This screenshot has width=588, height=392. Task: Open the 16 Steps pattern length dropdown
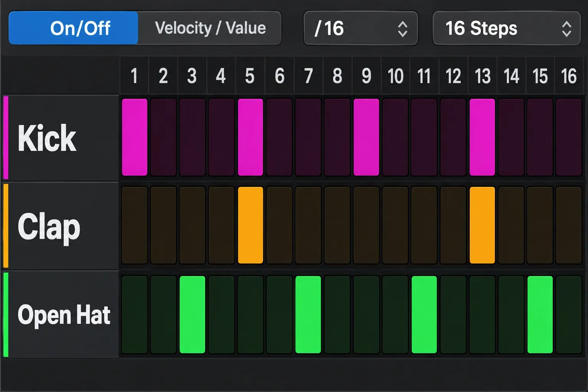point(506,28)
